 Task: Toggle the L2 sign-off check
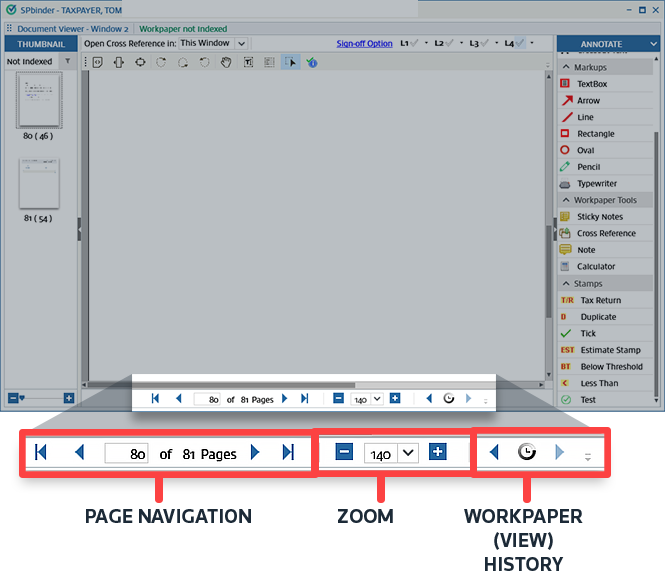[x=444, y=43]
